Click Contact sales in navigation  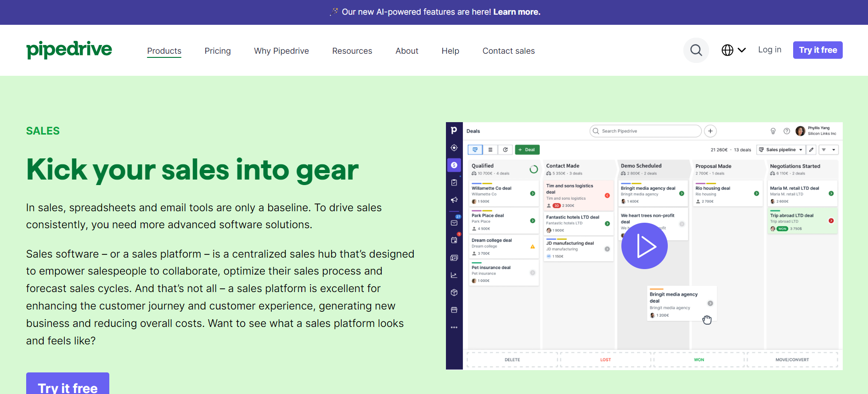(508, 51)
